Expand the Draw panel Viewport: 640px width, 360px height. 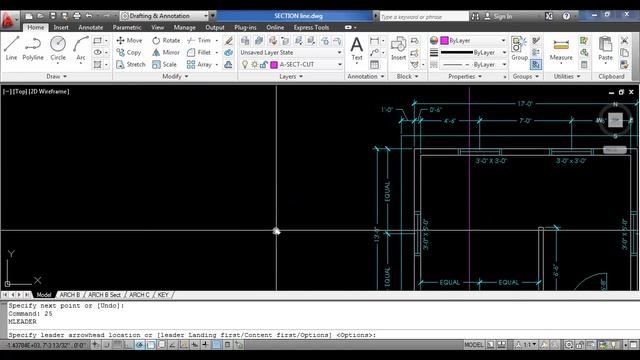pyautogui.click(x=56, y=76)
